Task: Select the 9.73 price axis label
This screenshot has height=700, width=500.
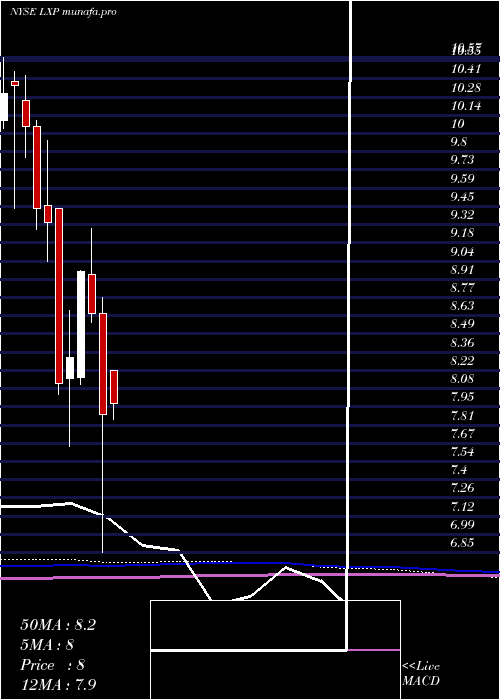Action: point(462,160)
